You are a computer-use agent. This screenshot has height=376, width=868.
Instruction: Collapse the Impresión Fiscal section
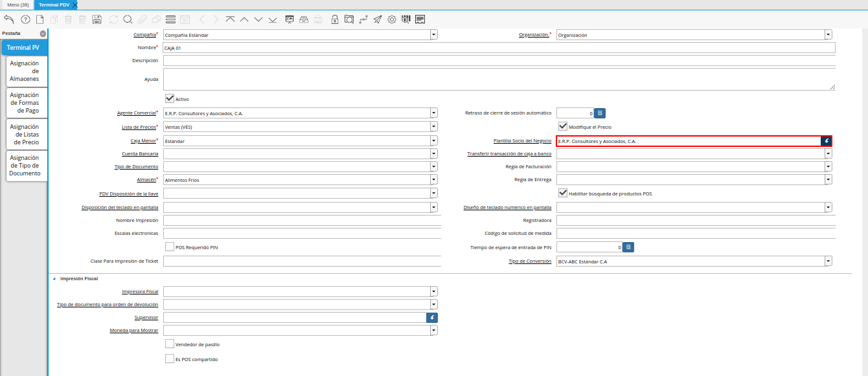pos(54,278)
